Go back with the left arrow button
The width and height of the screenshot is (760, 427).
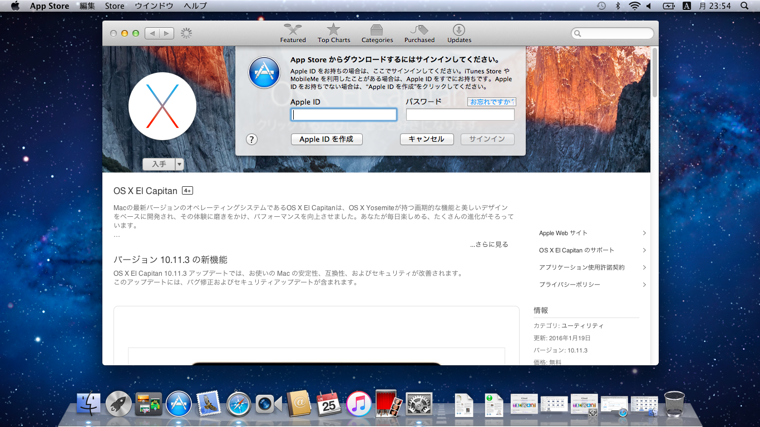[152, 33]
